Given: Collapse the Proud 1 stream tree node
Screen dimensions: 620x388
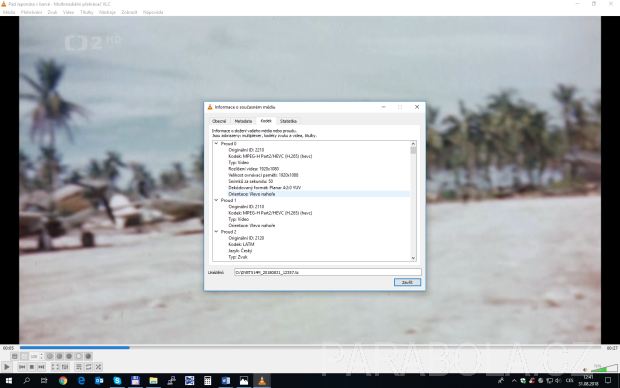Looking at the screenshot, I should 216,200.
